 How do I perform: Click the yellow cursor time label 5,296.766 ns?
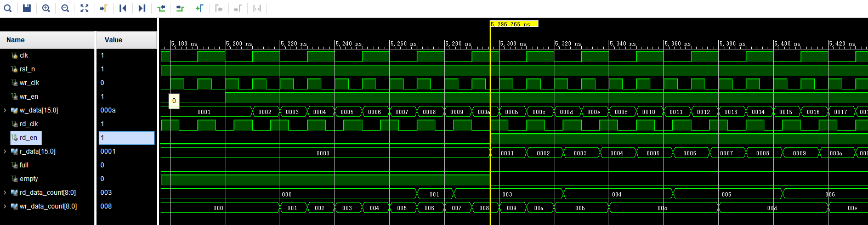pos(514,24)
